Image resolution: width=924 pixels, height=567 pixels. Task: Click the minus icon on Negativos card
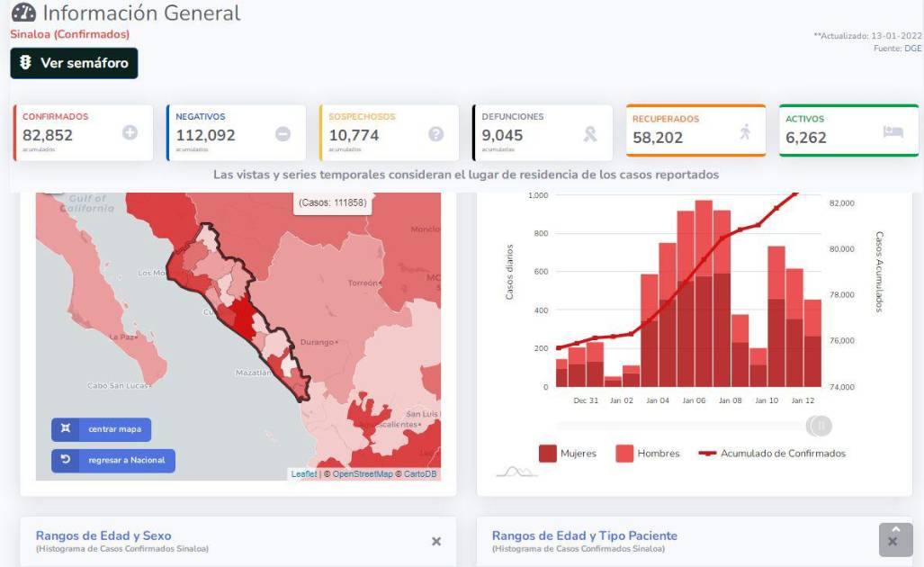[283, 133]
